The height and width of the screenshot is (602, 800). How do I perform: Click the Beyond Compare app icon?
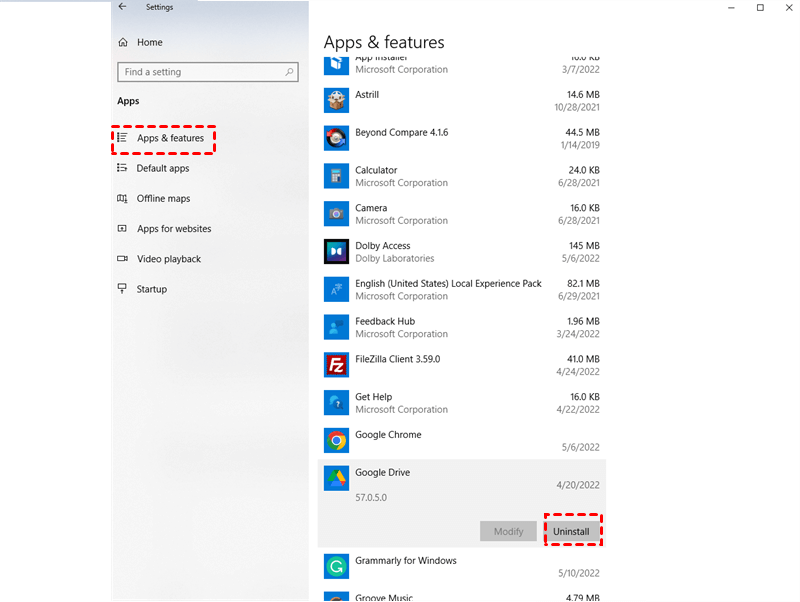pos(336,138)
